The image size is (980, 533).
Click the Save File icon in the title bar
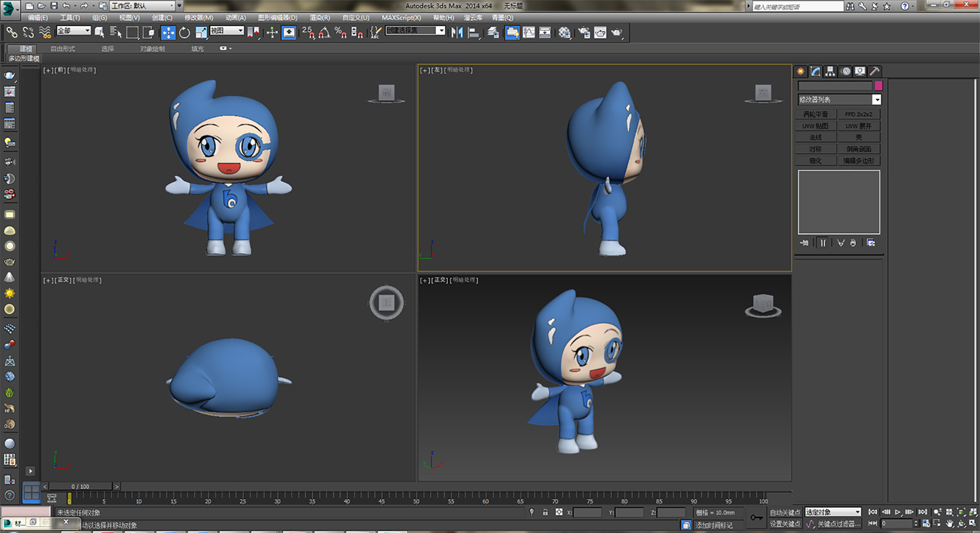(x=54, y=6)
